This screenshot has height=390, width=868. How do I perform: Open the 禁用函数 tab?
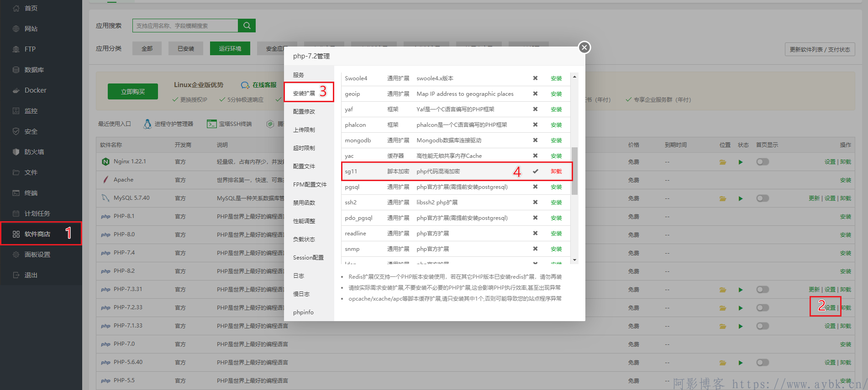coord(309,203)
